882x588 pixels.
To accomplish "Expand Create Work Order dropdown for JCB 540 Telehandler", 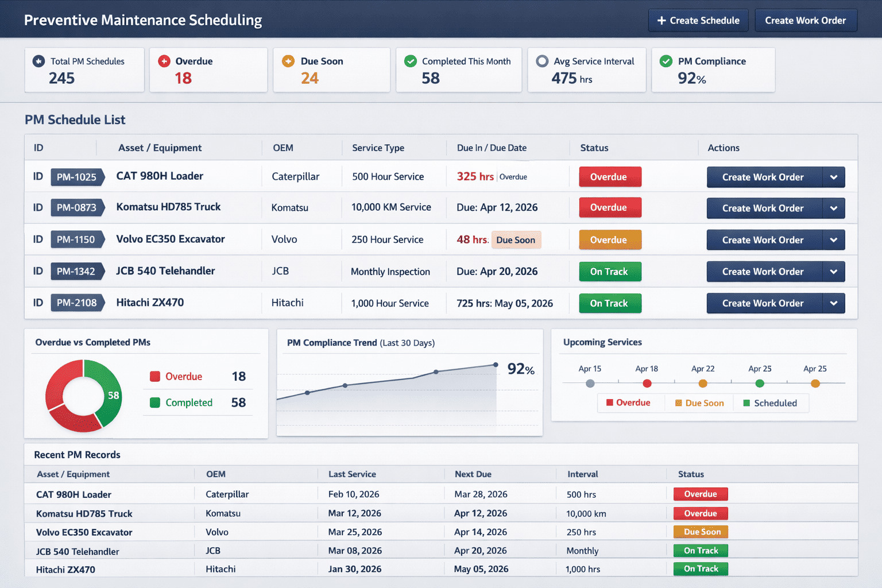I will coord(833,271).
